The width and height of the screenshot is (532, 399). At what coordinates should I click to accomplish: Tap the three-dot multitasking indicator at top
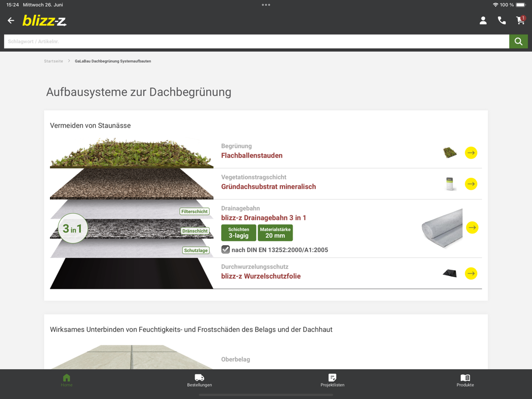(266, 5)
